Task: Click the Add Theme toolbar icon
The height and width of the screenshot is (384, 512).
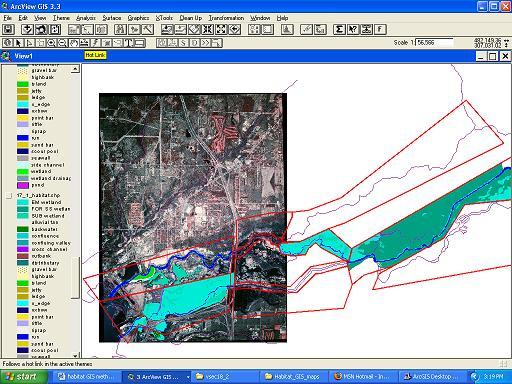Action: pyautogui.click(x=27, y=29)
